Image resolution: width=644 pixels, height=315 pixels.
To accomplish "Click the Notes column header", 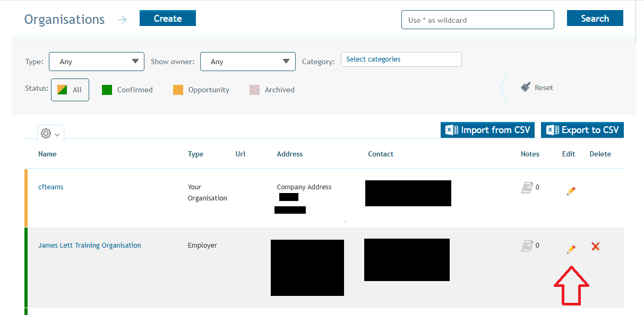I will click(x=530, y=154).
